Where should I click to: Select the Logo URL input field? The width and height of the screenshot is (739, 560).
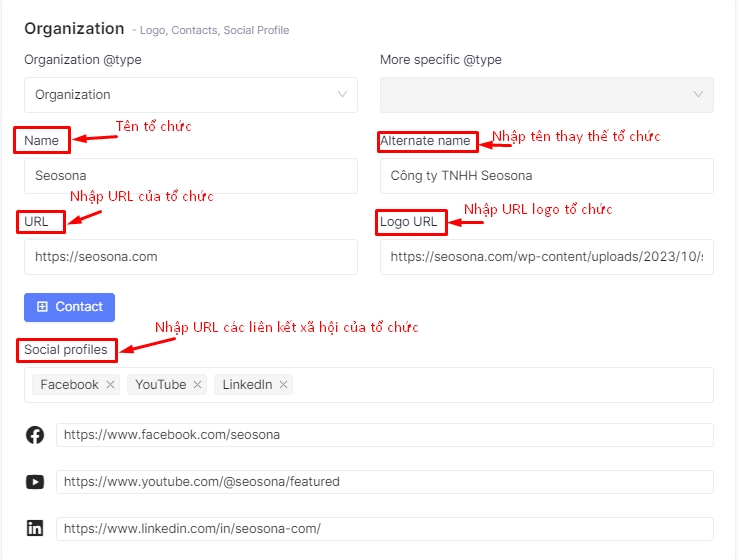pyautogui.click(x=547, y=257)
